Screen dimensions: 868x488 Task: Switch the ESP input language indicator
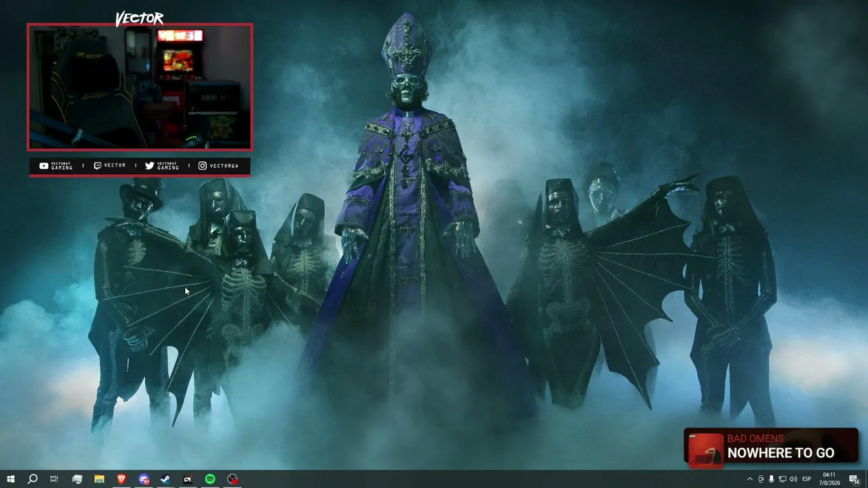(807, 479)
